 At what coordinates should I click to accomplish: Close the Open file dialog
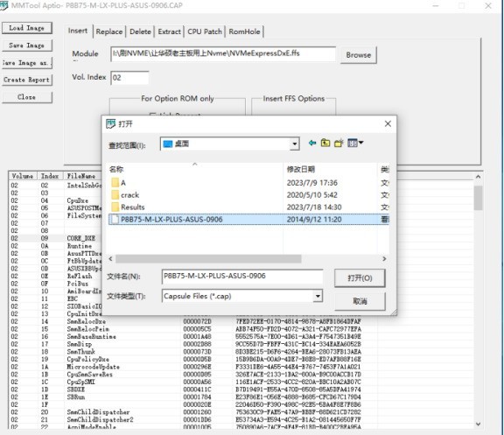388,123
